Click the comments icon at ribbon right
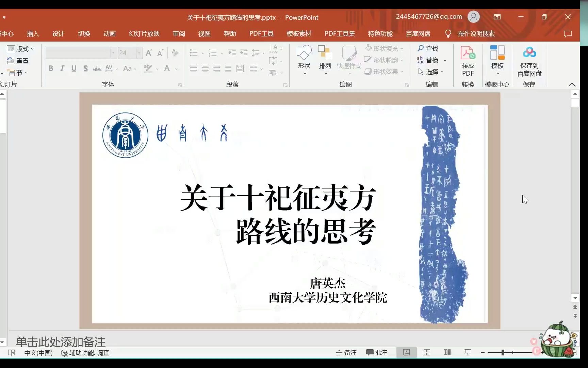Viewport: 588px width, 368px height. coord(568,34)
